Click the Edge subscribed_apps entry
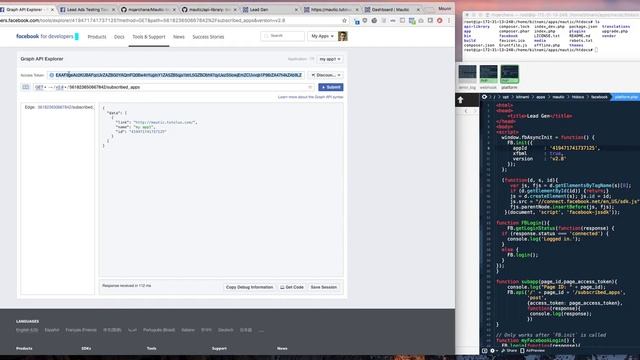640x360 pixels. click(59, 107)
